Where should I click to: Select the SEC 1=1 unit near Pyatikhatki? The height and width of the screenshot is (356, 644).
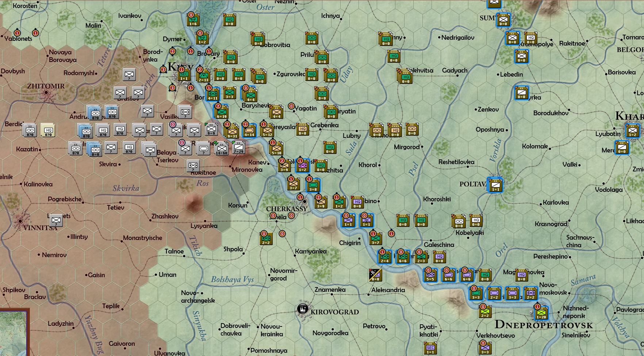pos(430,348)
